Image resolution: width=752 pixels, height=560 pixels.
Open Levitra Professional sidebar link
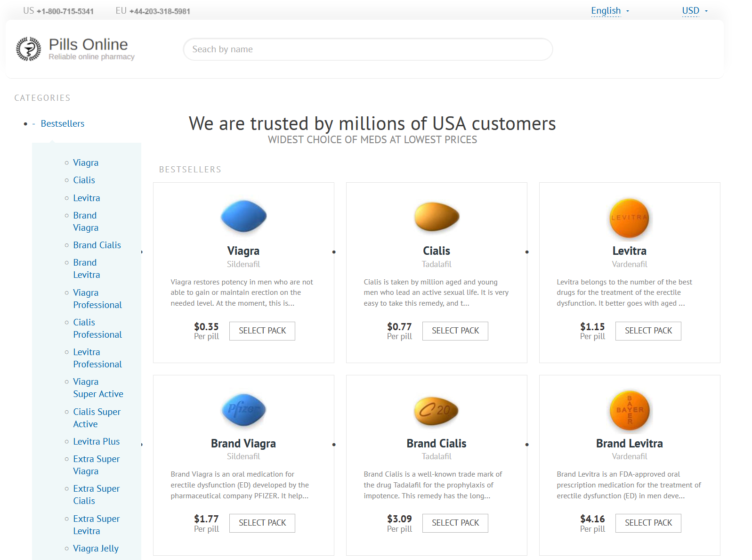pyautogui.click(x=97, y=358)
